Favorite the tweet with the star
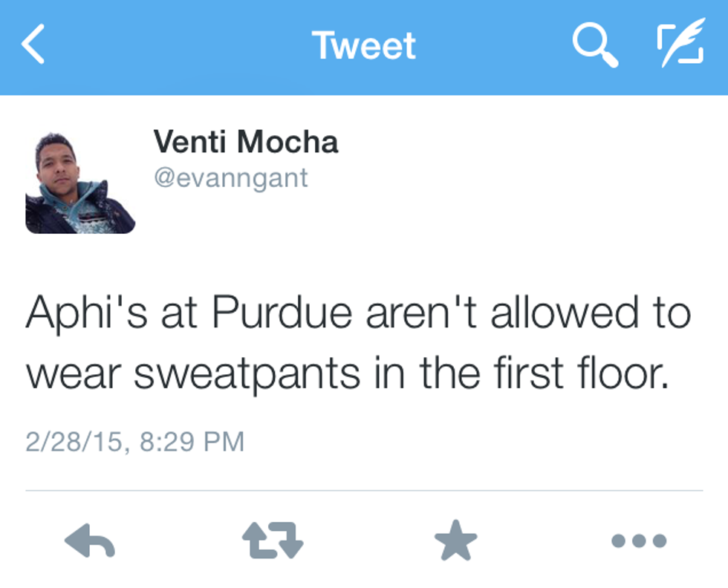The image size is (728, 588). pyautogui.click(x=455, y=542)
